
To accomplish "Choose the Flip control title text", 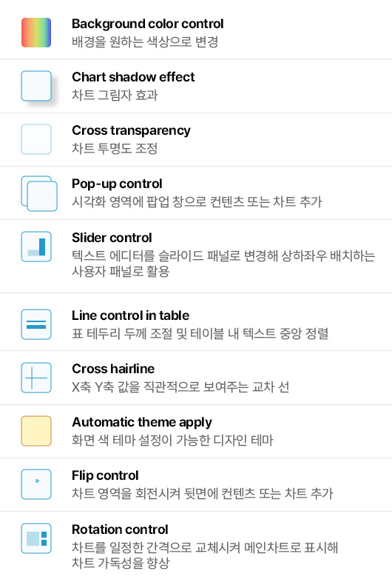I will tap(105, 475).
